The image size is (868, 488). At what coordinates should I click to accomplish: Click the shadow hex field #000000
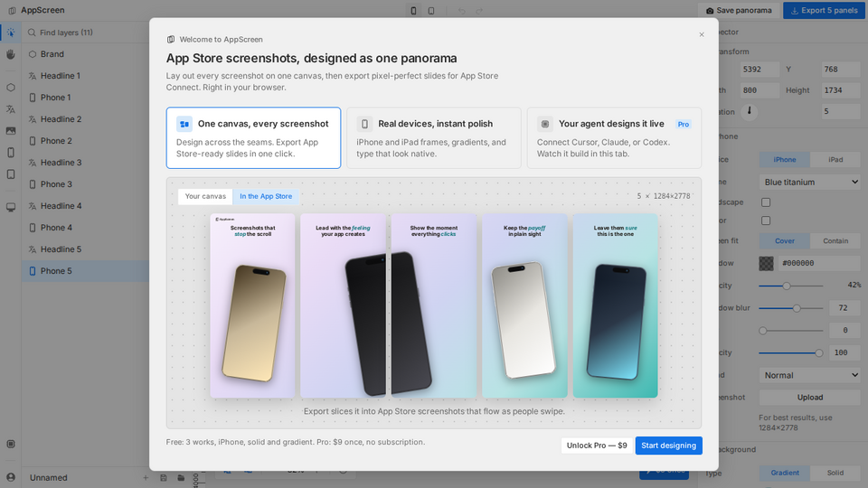click(819, 263)
